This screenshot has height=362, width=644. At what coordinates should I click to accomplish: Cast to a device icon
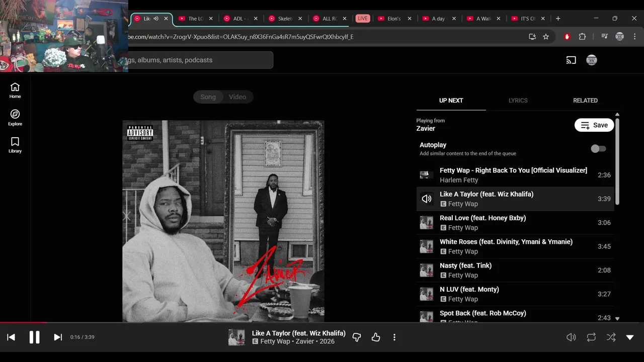(571, 60)
